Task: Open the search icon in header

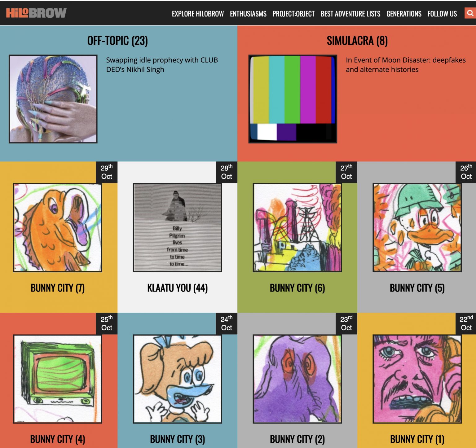Action: tap(470, 13)
